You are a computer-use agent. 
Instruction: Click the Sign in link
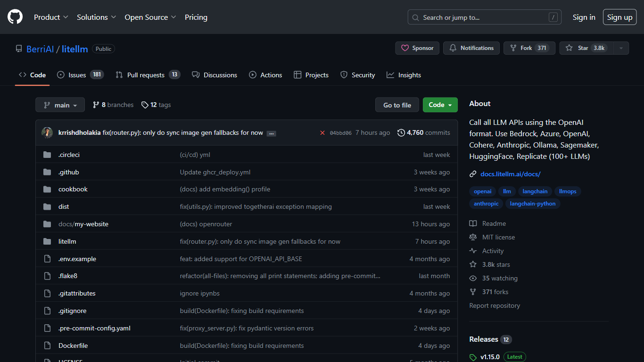tap(584, 17)
